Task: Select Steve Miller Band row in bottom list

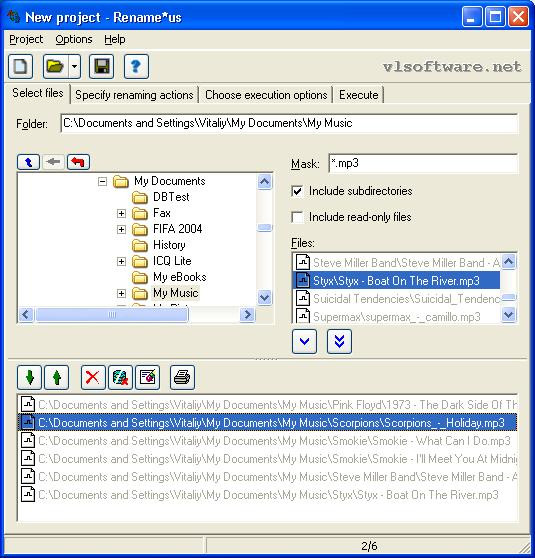Action: point(268,477)
